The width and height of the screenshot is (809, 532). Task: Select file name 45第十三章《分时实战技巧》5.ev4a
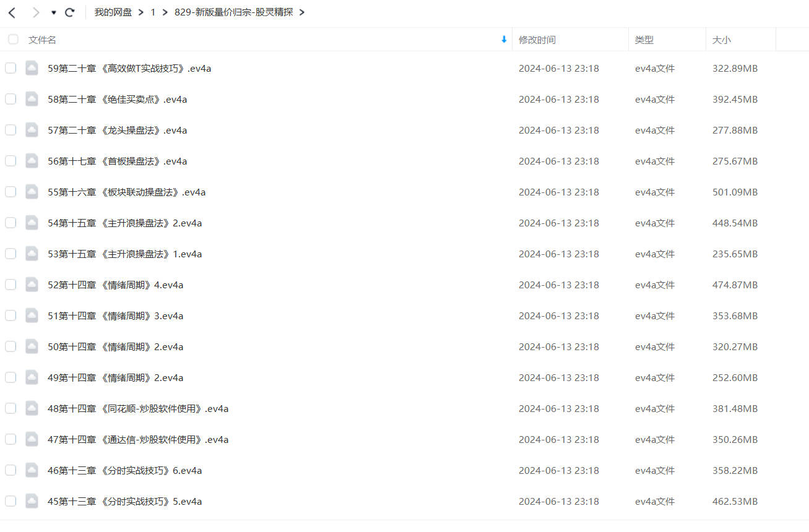coord(125,502)
